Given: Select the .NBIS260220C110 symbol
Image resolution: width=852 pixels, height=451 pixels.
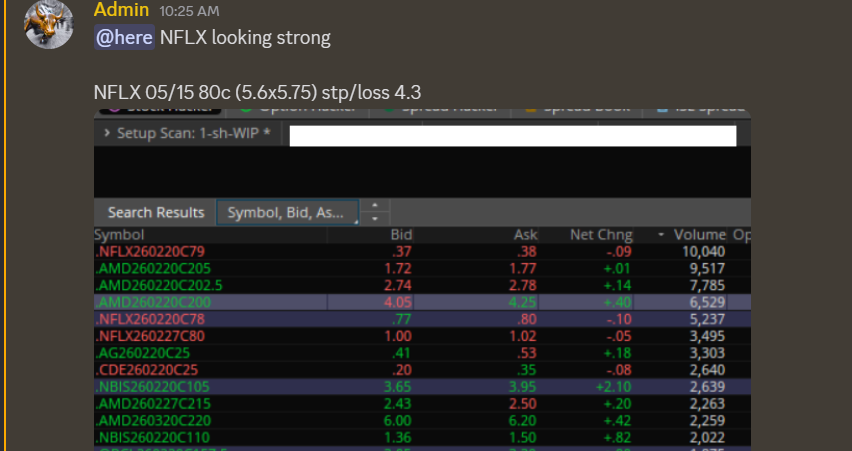Looking at the screenshot, I should (x=152, y=437).
